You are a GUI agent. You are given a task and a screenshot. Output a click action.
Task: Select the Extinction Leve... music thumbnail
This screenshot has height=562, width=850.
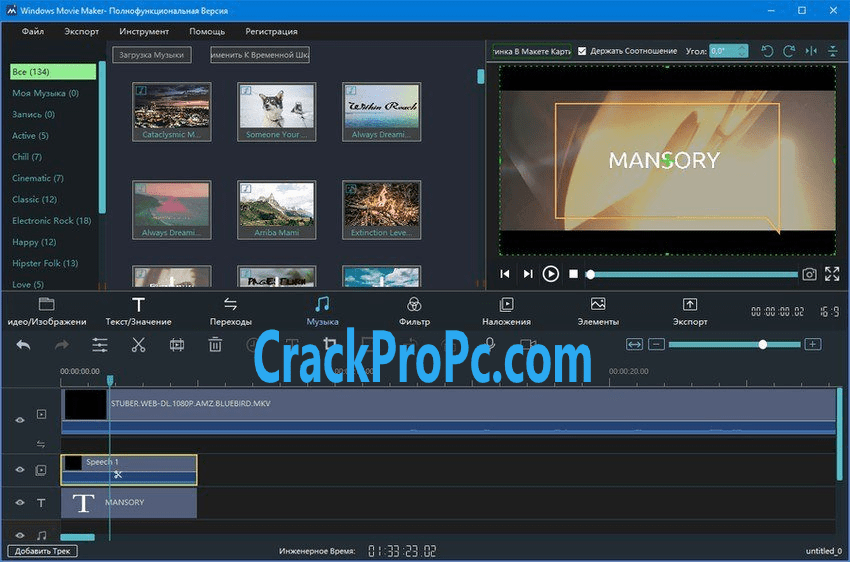click(382, 210)
